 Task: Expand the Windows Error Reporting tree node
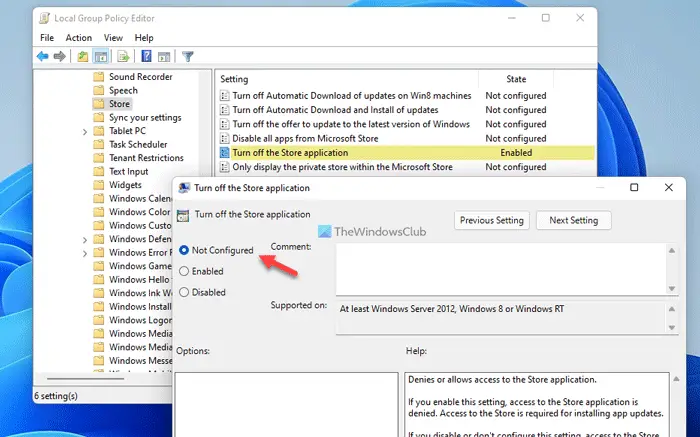85,254
